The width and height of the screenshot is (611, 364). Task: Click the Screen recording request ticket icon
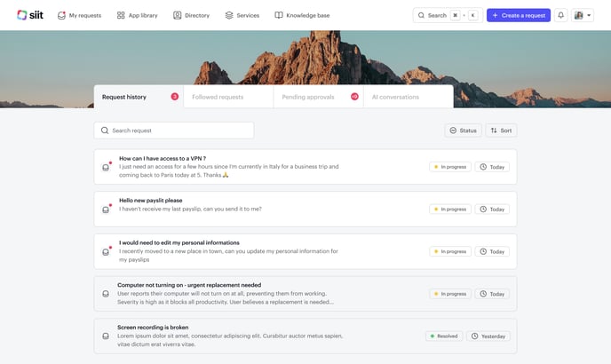click(106, 336)
